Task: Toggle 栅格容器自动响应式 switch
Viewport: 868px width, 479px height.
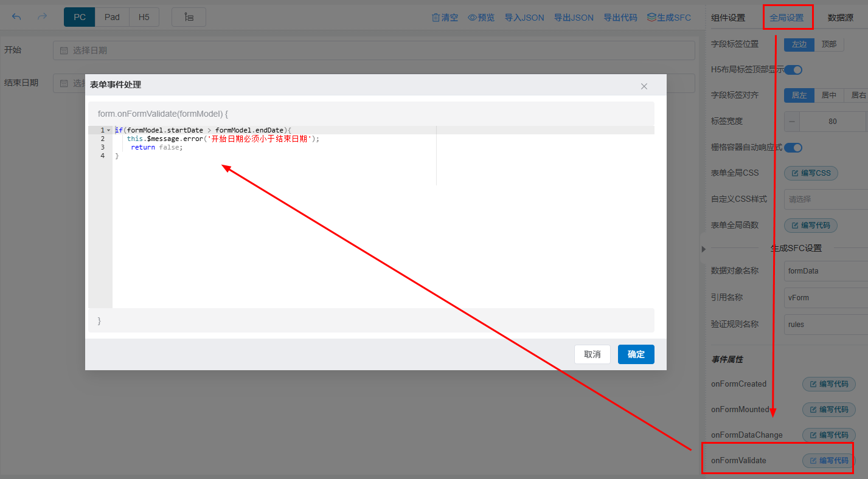Action: pos(793,148)
